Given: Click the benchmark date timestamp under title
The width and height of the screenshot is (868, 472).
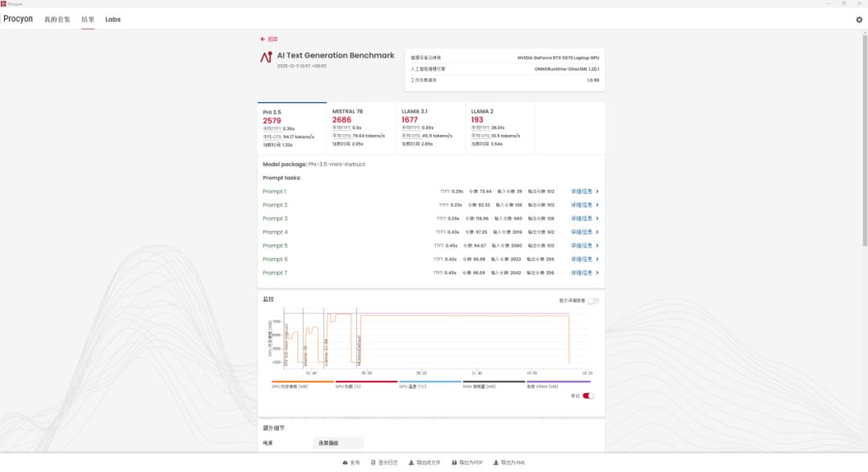Looking at the screenshot, I should point(301,66).
